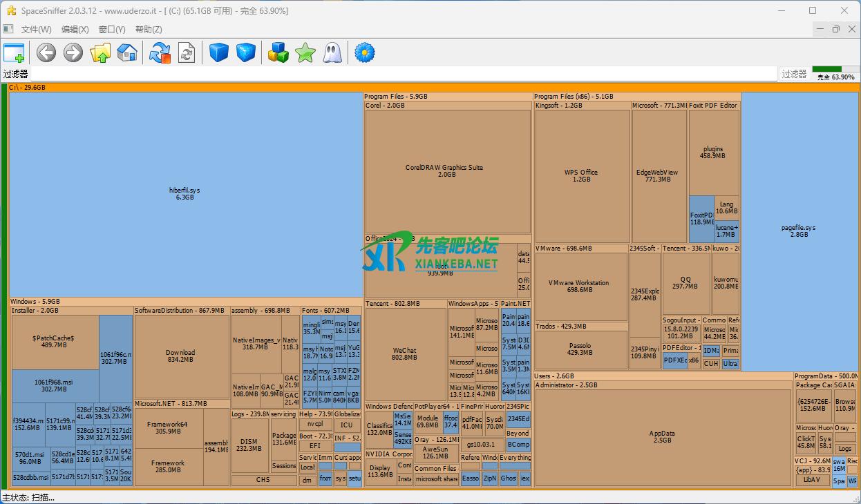861x504 pixels.
Task: Click the master rescan icon with red square
Action: coord(160,52)
